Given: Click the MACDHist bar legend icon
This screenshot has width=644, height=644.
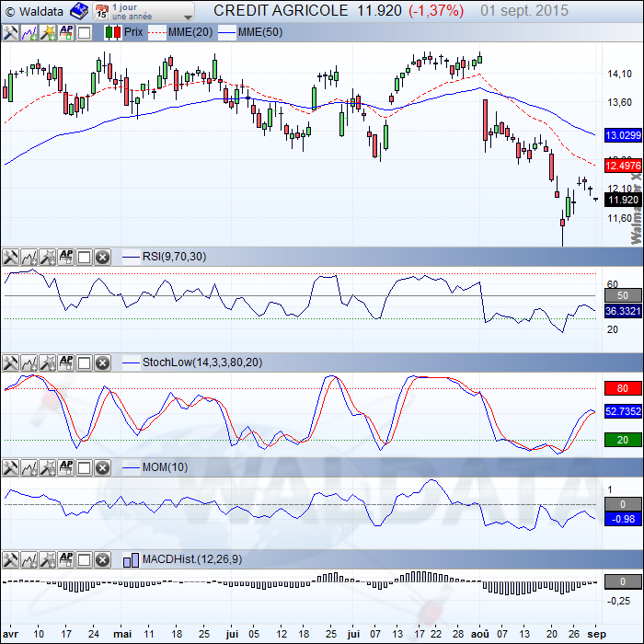Looking at the screenshot, I should click(x=131, y=560).
